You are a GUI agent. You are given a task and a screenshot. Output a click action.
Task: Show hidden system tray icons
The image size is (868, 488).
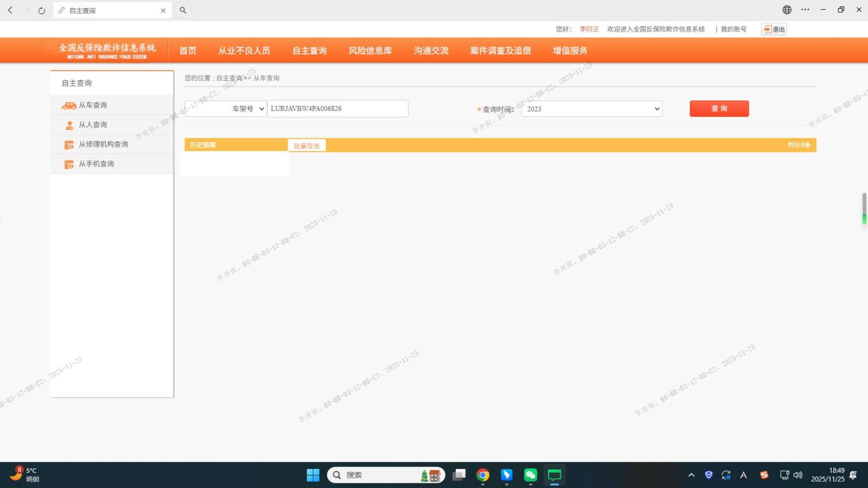coord(691,475)
